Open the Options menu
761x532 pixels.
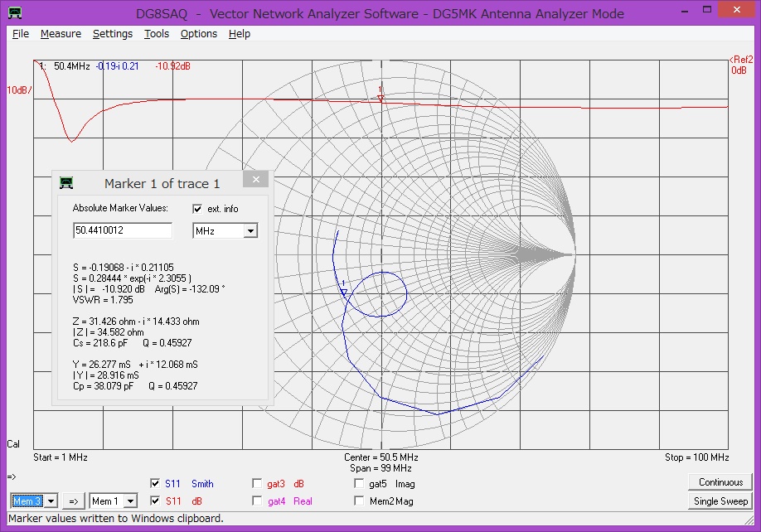(x=198, y=34)
